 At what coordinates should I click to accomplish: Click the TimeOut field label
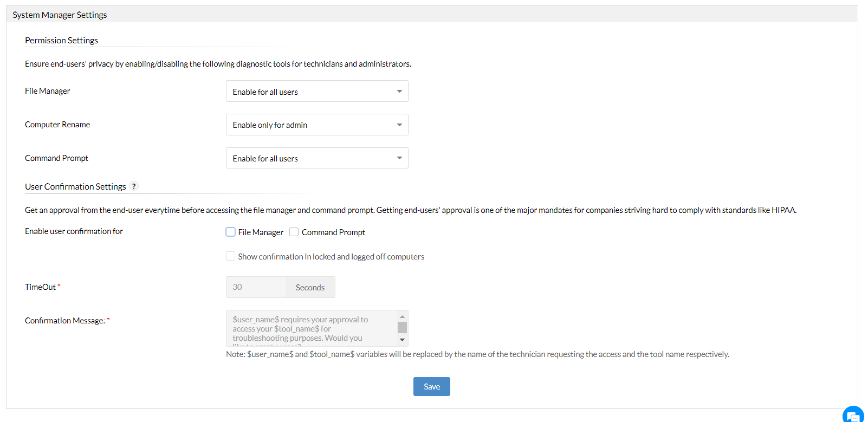[x=41, y=287]
